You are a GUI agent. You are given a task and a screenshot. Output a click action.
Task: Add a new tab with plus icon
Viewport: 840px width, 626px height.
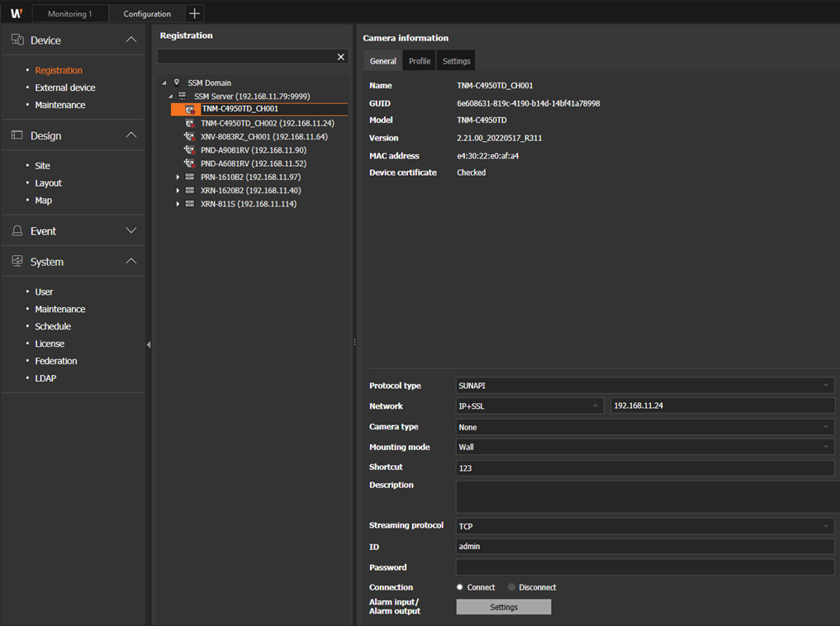coord(194,13)
